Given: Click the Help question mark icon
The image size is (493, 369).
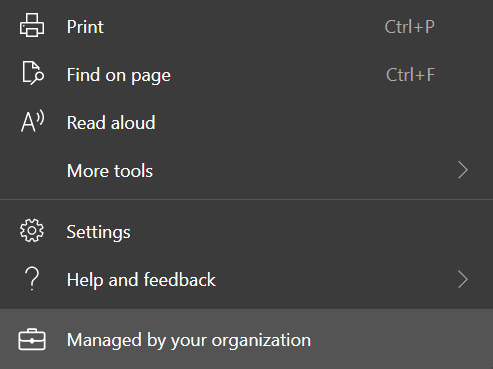Looking at the screenshot, I should click(32, 279).
